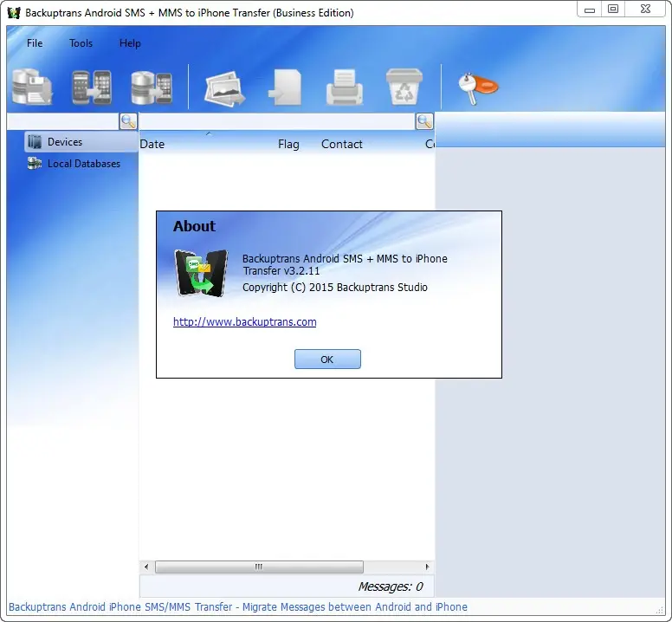The height and width of the screenshot is (622, 672).
Task: Click OK in the About dialog
Action: pyautogui.click(x=327, y=360)
